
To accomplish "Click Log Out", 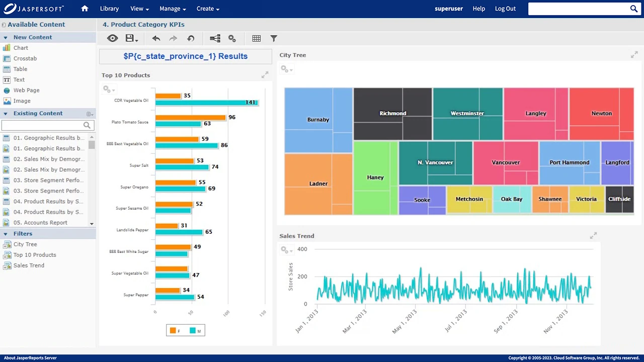I will [505, 9].
